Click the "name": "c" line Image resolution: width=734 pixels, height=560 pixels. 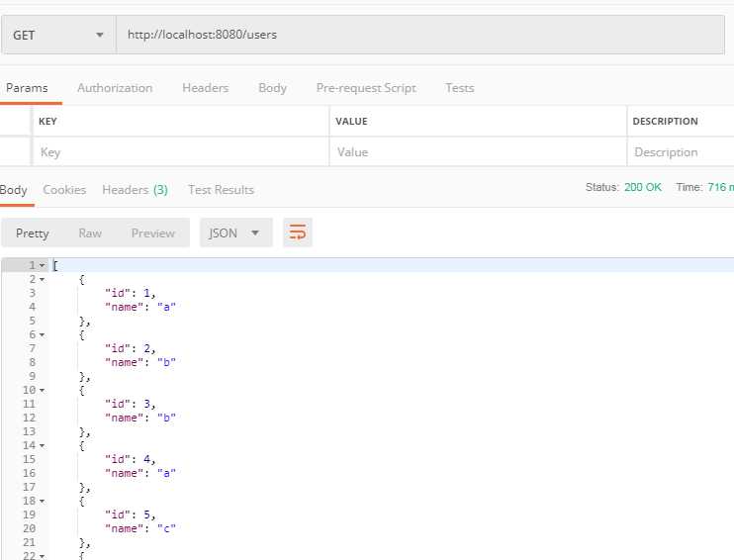tap(139, 528)
